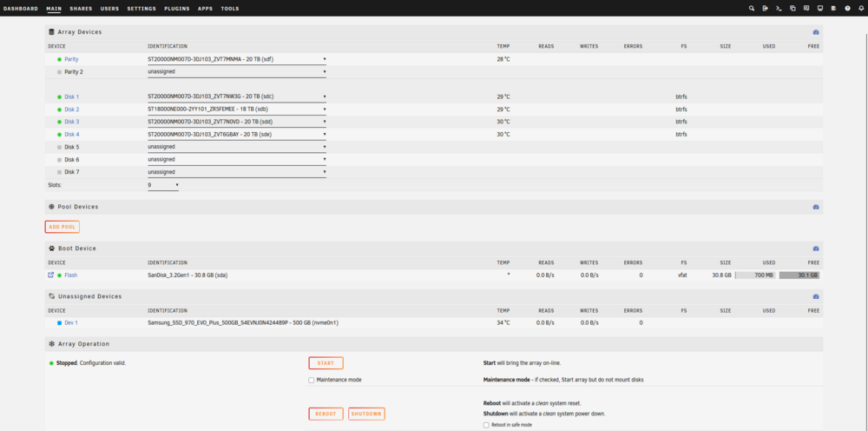Viewport: 868px width, 431px height.
Task: Open the Parity device link
Action: [x=71, y=59]
